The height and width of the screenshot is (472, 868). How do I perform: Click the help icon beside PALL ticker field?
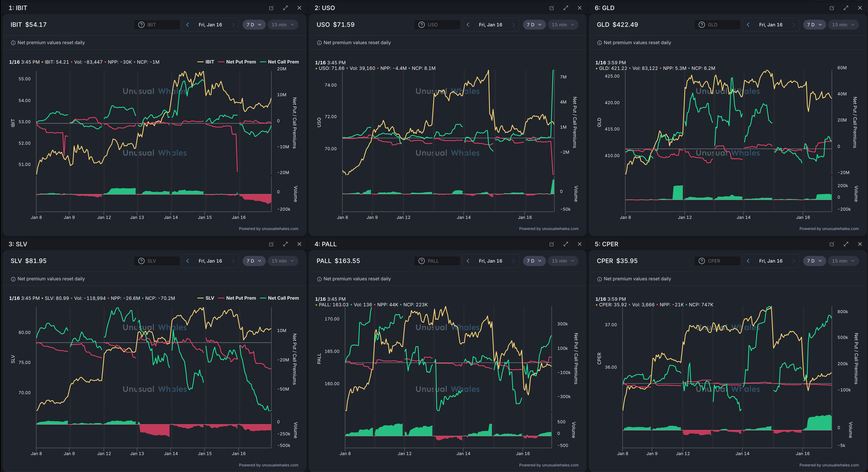[421, 261]
